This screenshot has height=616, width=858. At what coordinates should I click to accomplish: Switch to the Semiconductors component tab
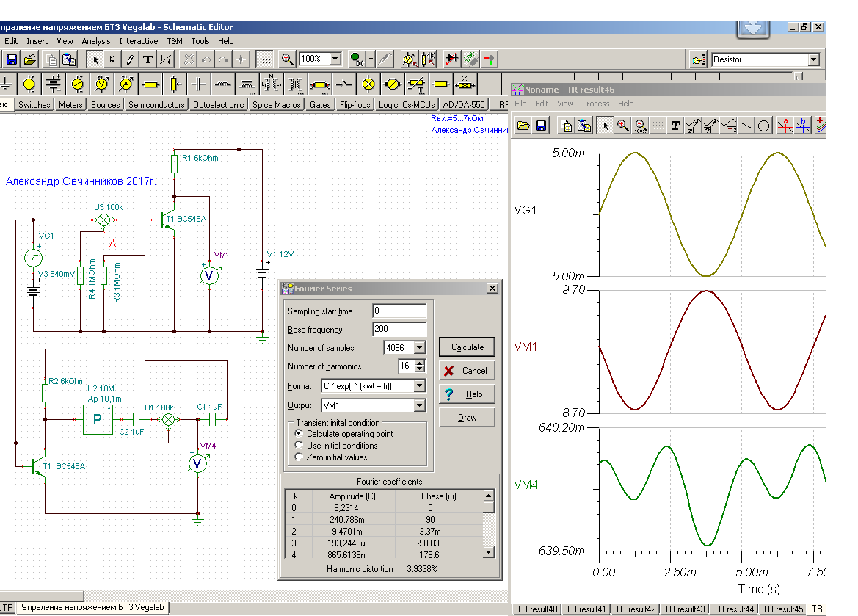point(156,105)
